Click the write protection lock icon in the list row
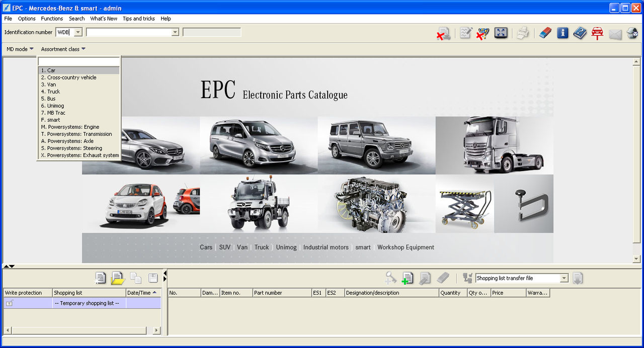 tap(10, 303)
